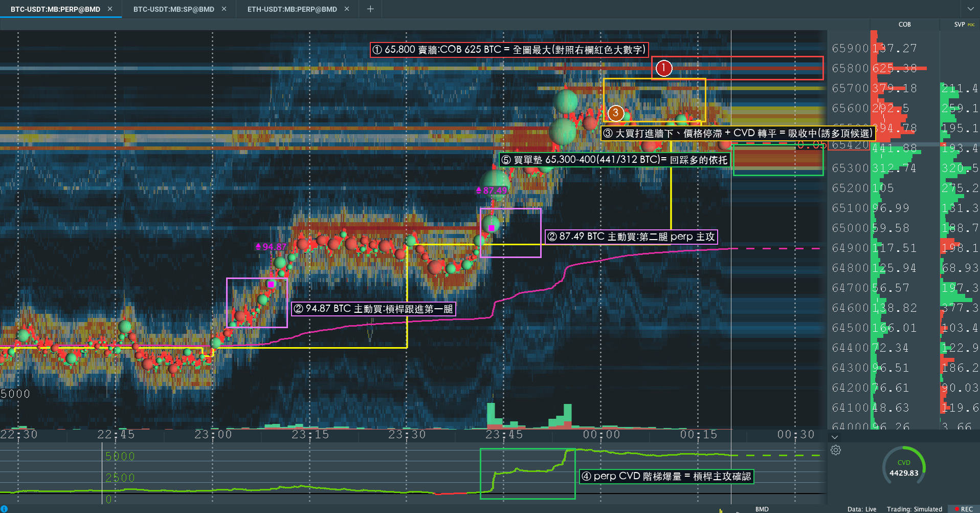Viewport: 980px width, 513px height.
Task: Click the 23:45 time axis label
Action: (x=504, y=435)
